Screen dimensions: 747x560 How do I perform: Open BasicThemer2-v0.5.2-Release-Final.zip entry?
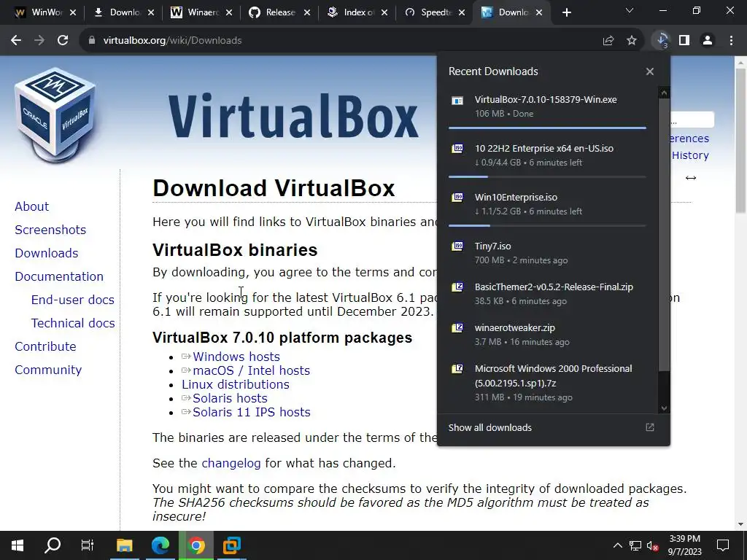click(547, 294)
